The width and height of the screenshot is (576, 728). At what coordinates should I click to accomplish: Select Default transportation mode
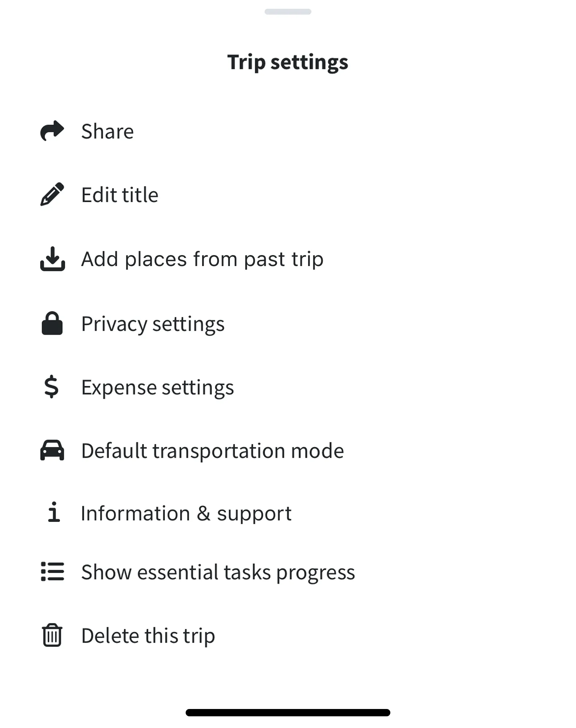pos(212,451)
